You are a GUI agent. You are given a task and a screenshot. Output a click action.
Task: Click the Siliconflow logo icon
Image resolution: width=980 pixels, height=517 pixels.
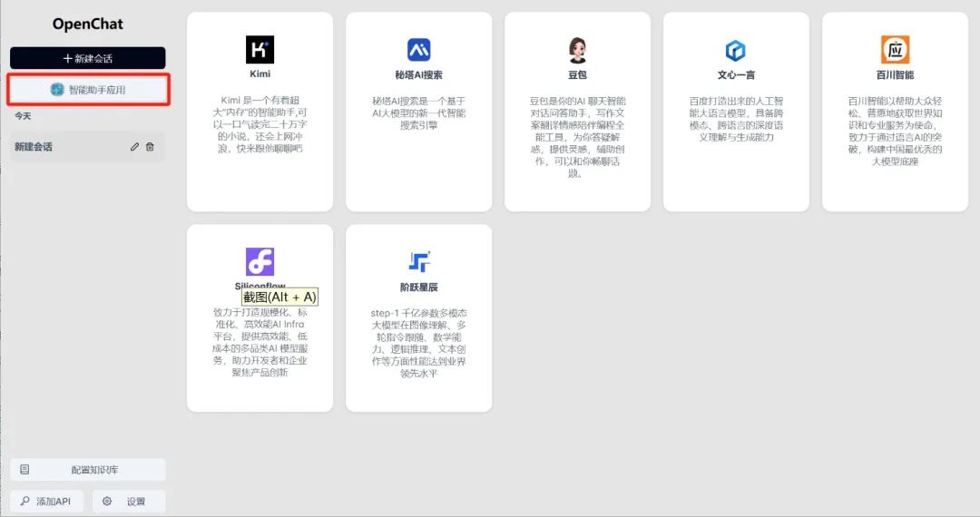pyautogui.click(x=260, y=261)
